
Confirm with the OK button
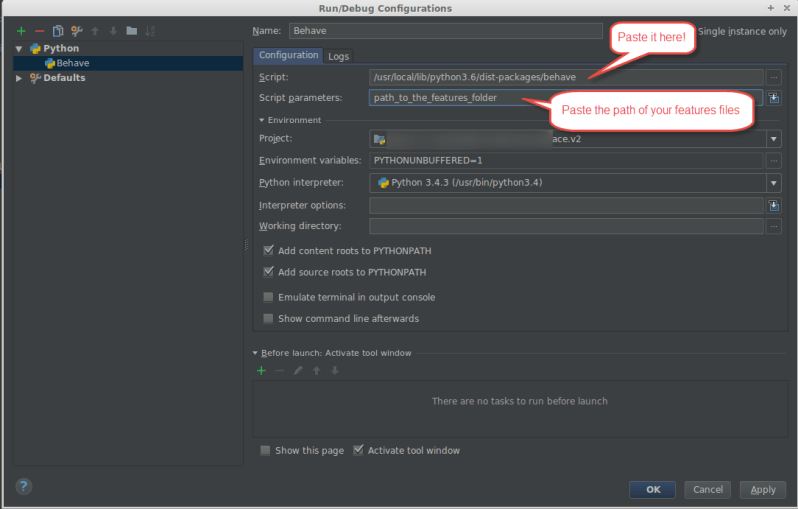coord(653,490)
